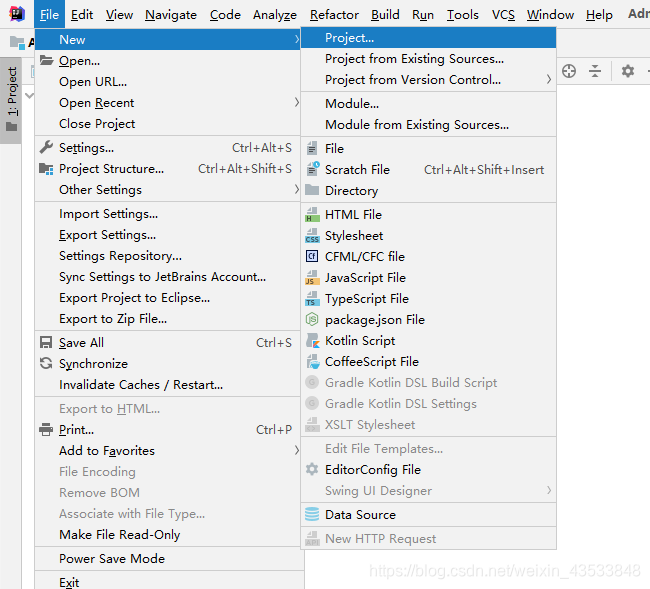Viewport: 650px width, 589px height.
Task: Click the Project Structure icon
Action: 46,169
